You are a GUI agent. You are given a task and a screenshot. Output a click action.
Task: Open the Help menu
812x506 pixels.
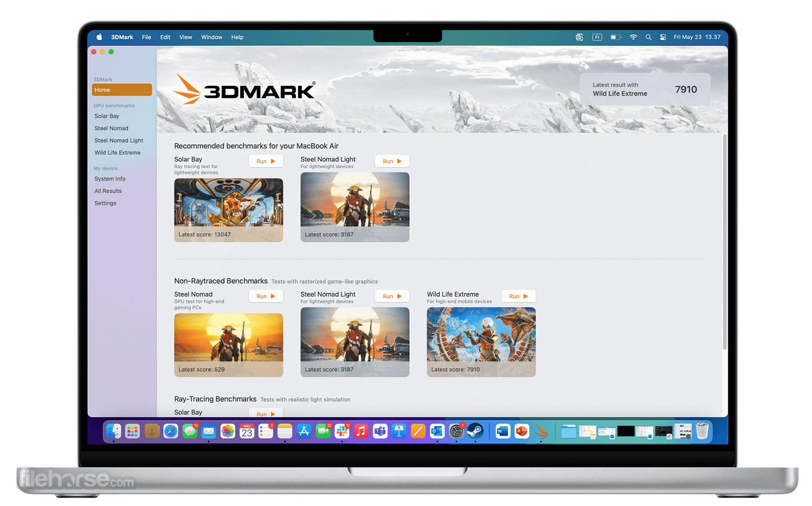tap(237, 37)
